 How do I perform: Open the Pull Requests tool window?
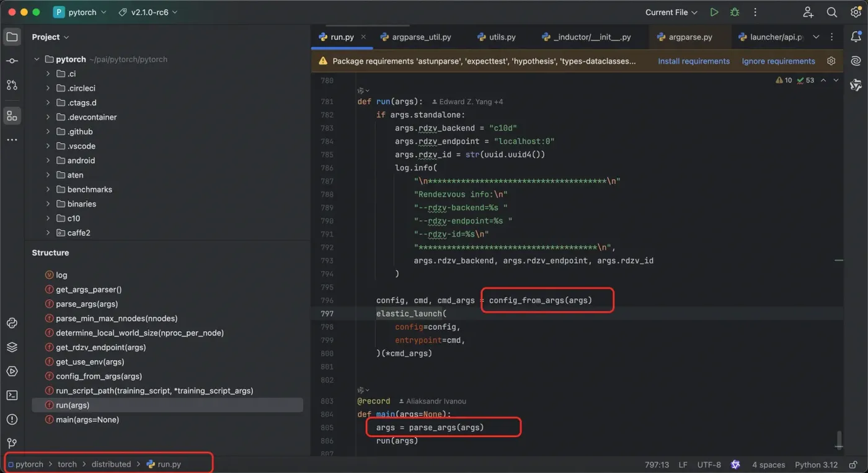tap(12, 85)
